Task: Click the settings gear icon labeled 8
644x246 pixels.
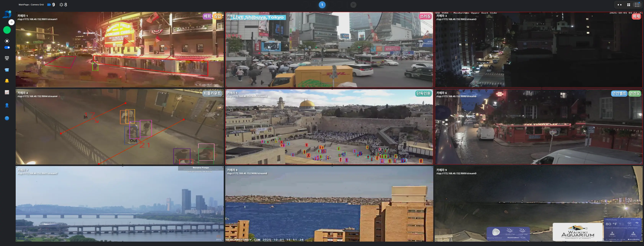Action: click(x=61, y=5)
